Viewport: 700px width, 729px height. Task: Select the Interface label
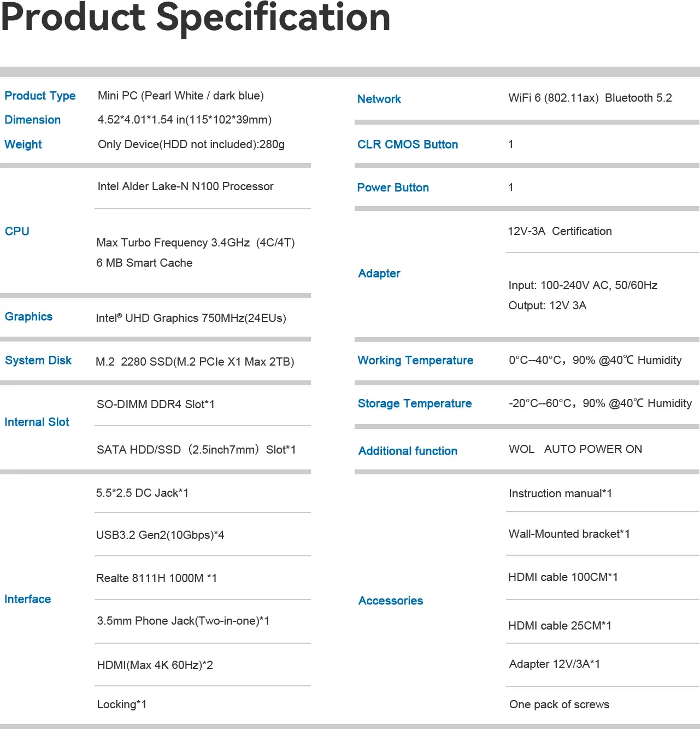click(27, 599)
